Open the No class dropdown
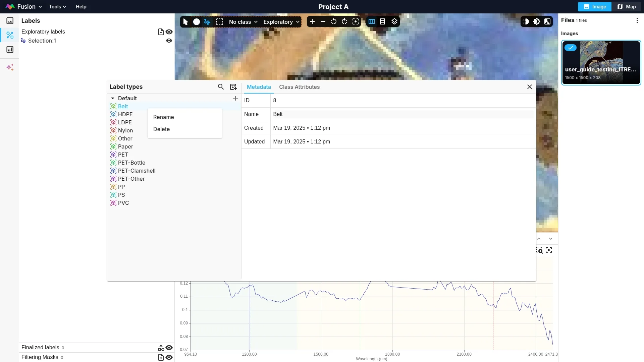644x362 pixels. pyautogui.click(x=243, y=22)
